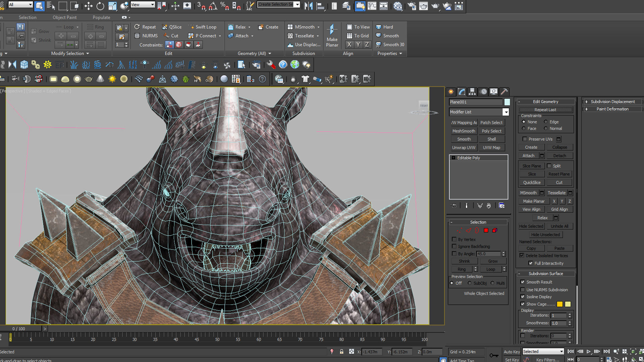The image size is (644, 362).
Task: Toggle the 3D Snaps magnet icon
Action: (x=201, y=6)
